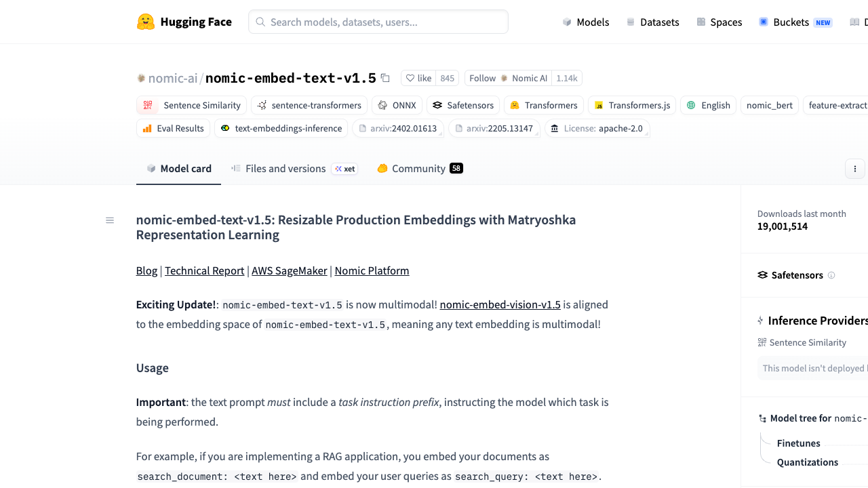Open the arxiv:2205.13147 tag
This screenshot has height=488, width=868.
coord(494,128)
